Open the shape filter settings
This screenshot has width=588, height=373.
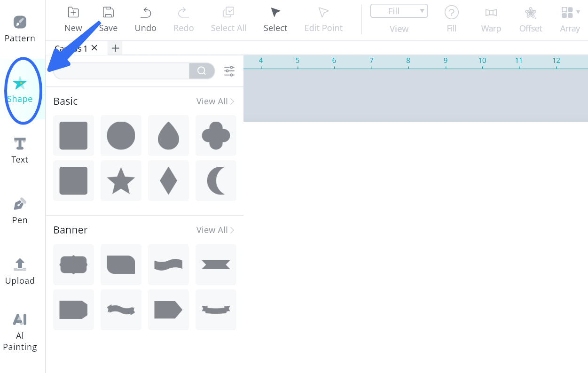tap(229, 71)
